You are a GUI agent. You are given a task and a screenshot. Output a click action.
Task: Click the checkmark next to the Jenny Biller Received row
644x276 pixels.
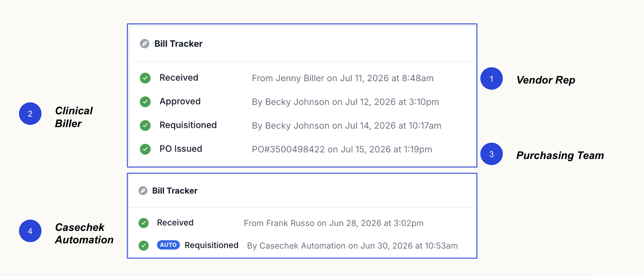point(145,78)
